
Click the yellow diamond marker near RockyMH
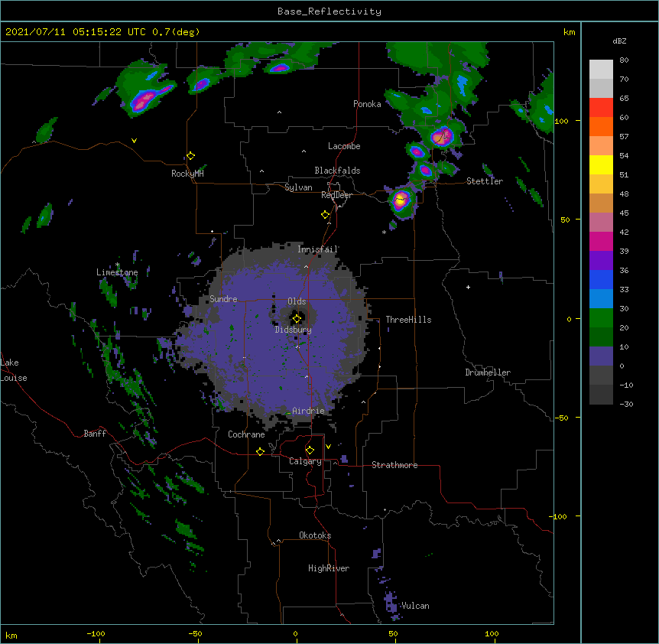point(190,156)
